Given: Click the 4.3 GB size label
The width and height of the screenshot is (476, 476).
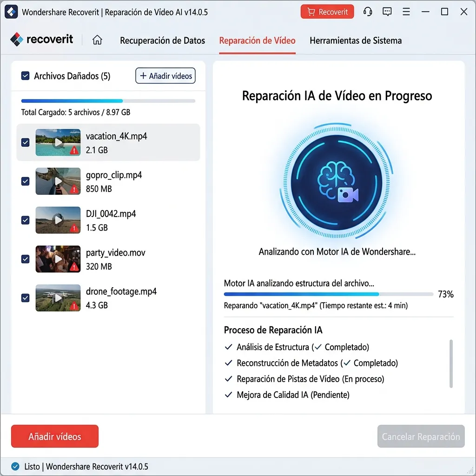Looking at the screenshot, I should coord(97,305).
